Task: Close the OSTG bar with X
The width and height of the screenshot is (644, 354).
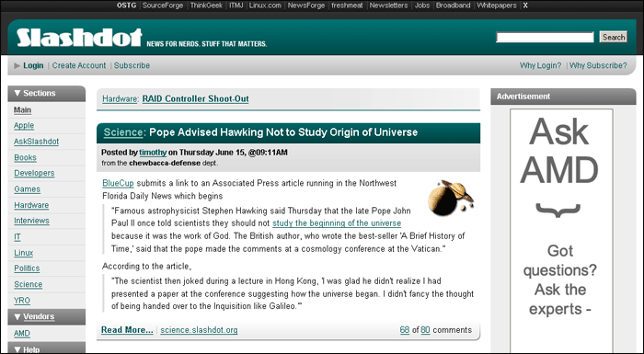Action: tap(525, 6)
